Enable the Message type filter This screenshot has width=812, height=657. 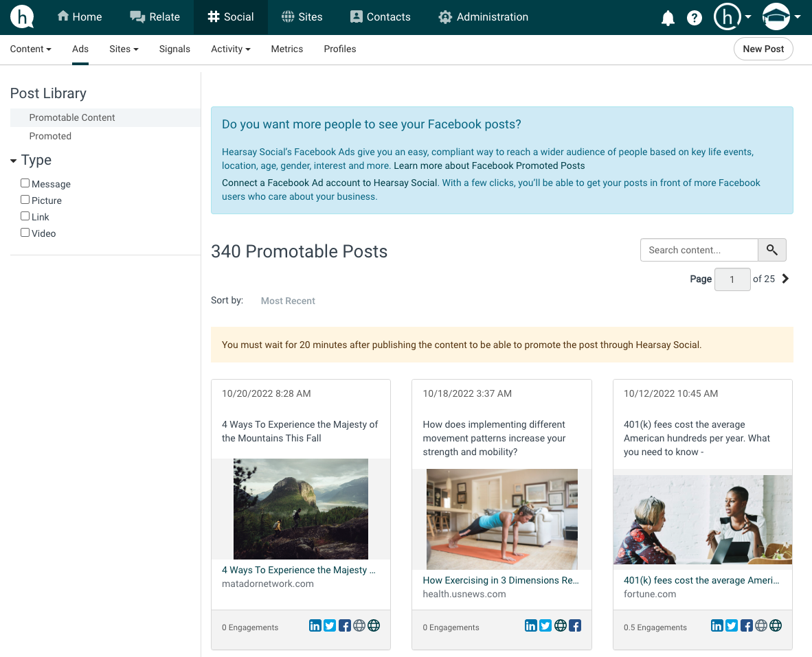pos(25,183)
